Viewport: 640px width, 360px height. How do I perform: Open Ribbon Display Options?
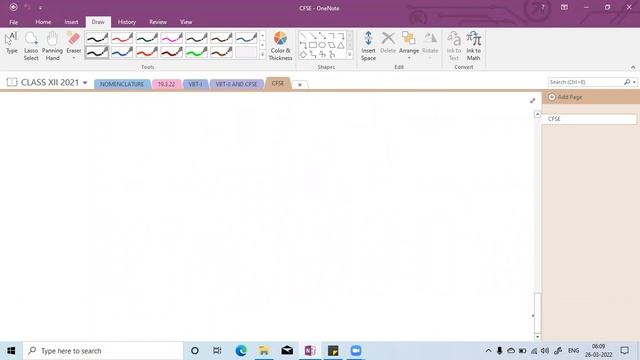(x=564, y=7)
